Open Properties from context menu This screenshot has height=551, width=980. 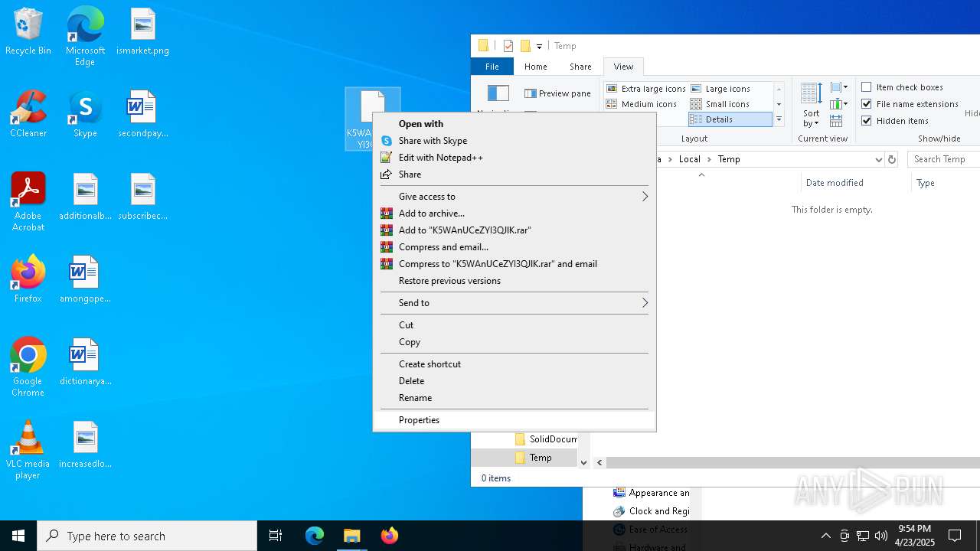coord(514,420)
